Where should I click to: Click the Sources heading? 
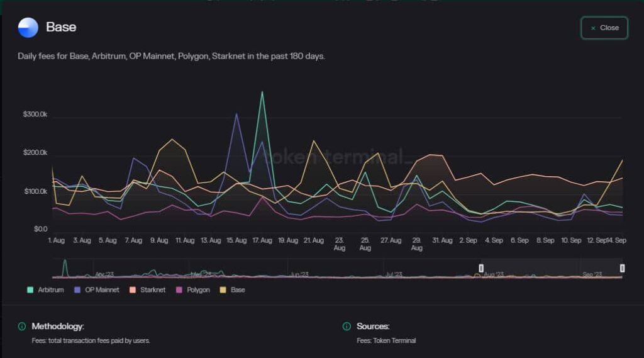373,327
